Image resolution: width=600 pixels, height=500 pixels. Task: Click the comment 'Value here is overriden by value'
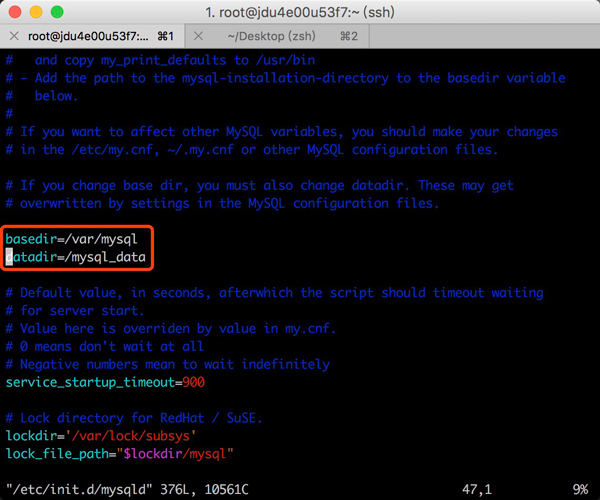171,329
